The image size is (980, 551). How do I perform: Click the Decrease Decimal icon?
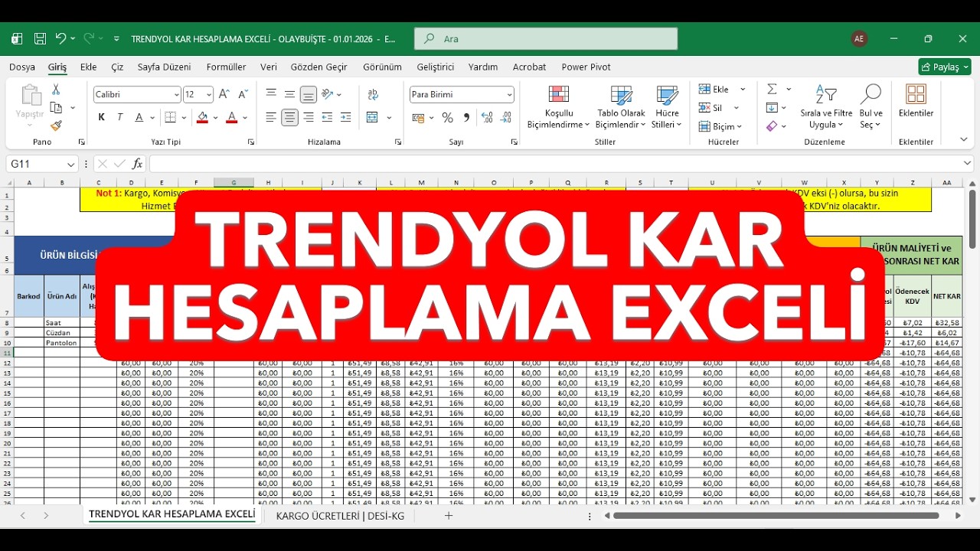pos(506,118)
